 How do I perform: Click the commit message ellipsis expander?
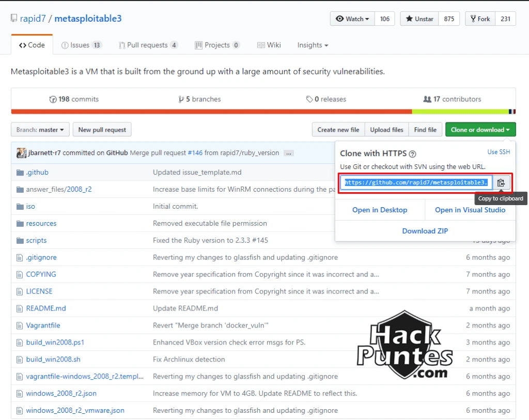point(288,153)
